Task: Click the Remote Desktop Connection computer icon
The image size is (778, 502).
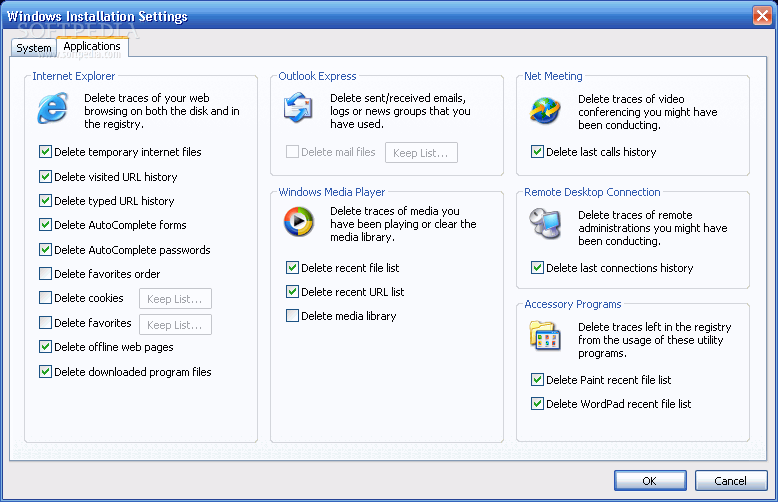Action: pyautogui.click(x=545, y=223)
